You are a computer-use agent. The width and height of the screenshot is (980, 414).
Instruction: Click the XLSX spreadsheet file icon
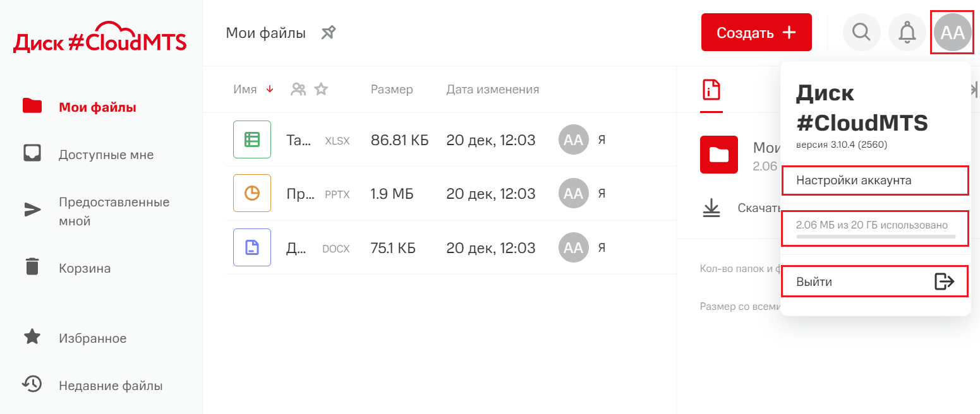pyautogui.click(x=252, y=139)
